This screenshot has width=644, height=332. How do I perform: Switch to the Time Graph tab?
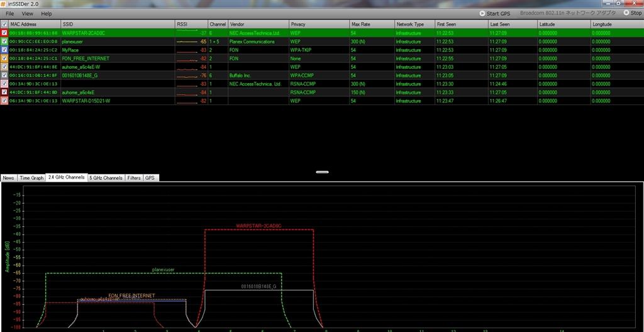click(31, 178)
